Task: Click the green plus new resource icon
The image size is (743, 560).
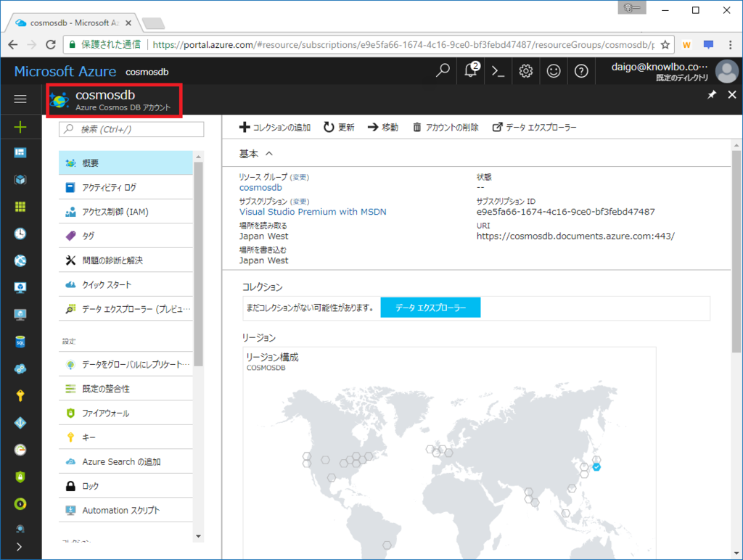Action: 20,127
